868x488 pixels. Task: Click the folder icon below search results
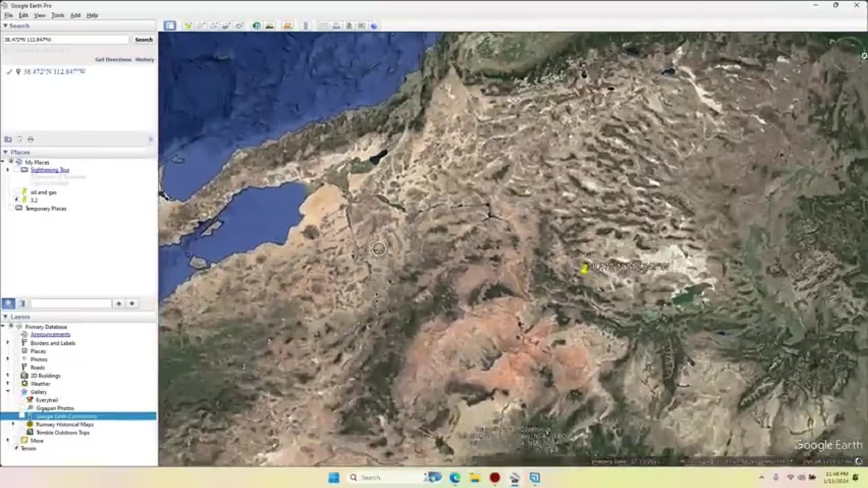8,139
